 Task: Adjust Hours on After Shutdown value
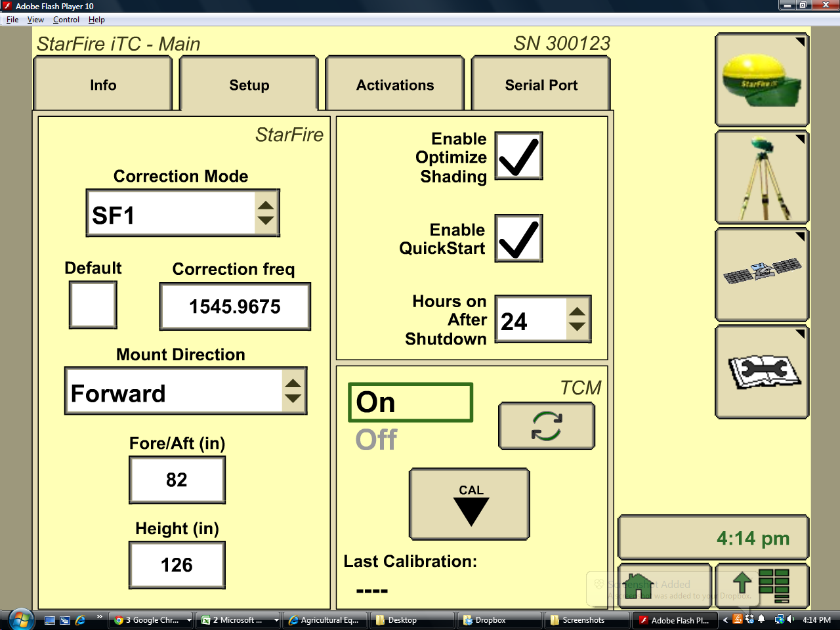pos(543,320)
